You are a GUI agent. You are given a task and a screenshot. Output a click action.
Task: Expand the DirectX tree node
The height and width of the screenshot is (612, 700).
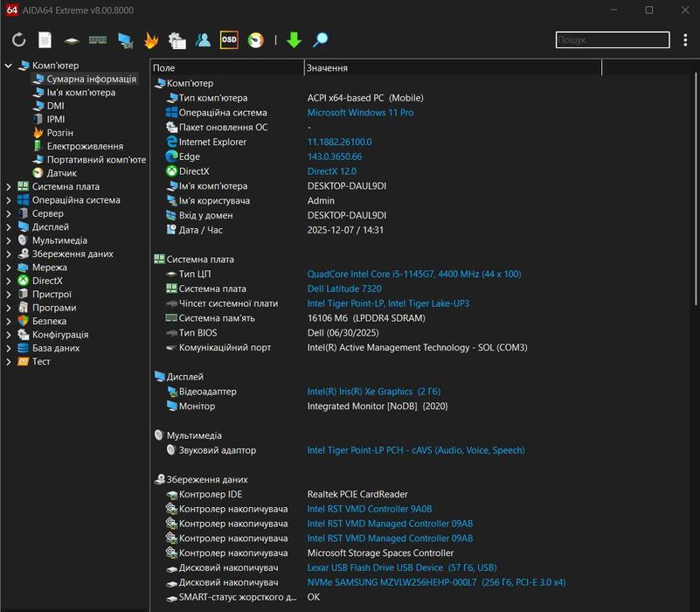click(x=8, y=281)
